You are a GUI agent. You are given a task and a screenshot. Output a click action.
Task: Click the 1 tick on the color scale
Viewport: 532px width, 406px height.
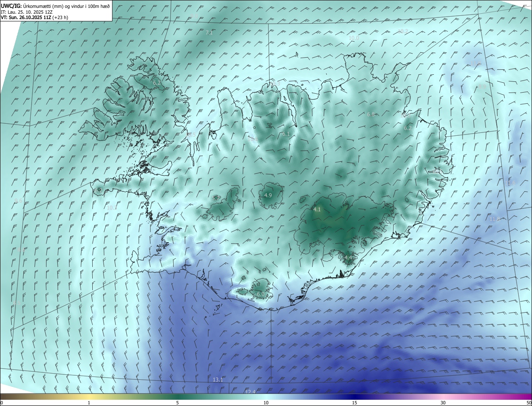pos(89,403)
